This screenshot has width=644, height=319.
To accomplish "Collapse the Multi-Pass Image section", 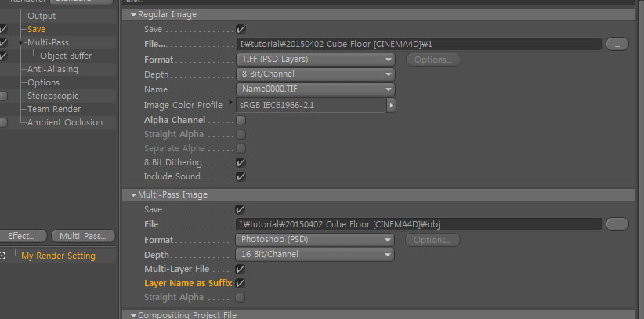I will [x=133, y=195].
